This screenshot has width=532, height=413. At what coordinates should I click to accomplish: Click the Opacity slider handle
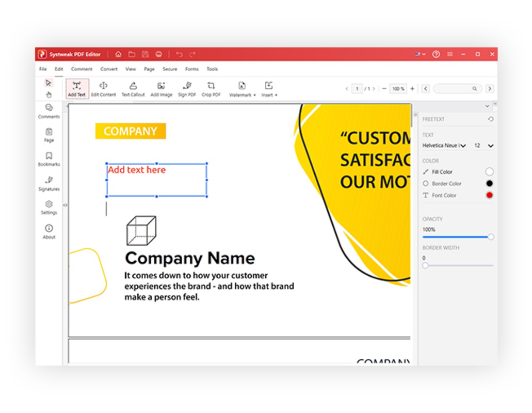click(x=491, y=237)
